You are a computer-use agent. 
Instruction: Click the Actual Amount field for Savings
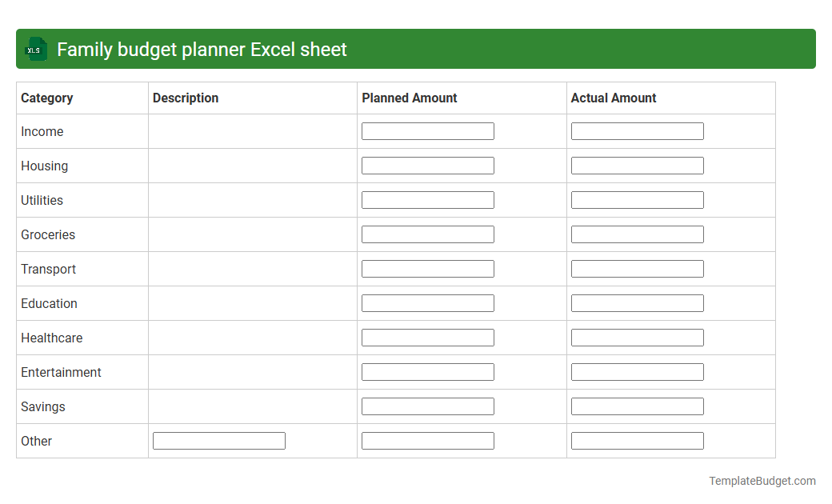click(637, 406)
